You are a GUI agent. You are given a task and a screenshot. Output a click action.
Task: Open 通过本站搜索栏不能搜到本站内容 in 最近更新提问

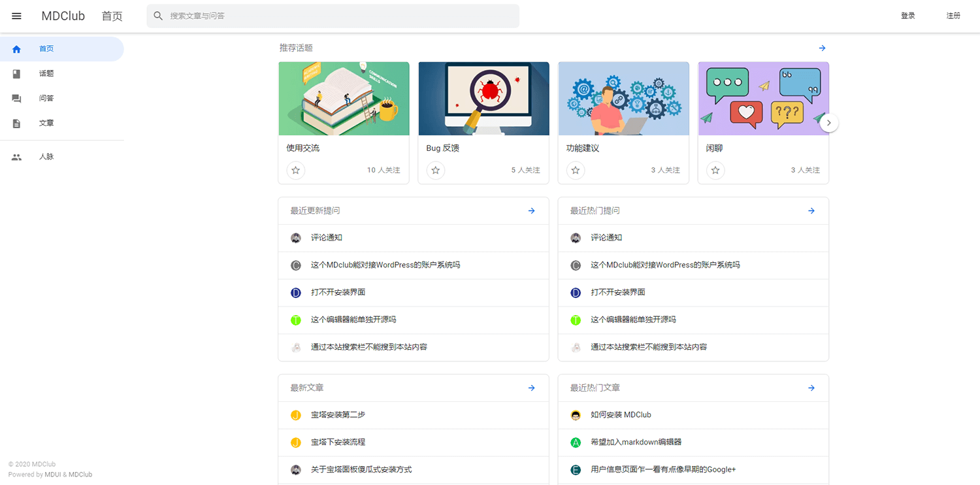(x=414, y=347)
